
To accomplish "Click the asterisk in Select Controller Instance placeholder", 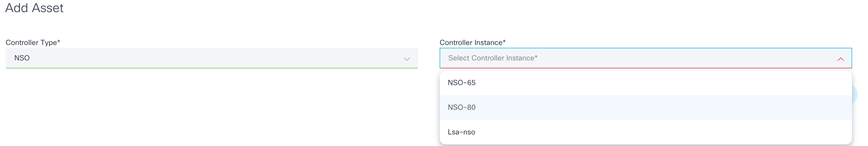I will pos(536,57).
